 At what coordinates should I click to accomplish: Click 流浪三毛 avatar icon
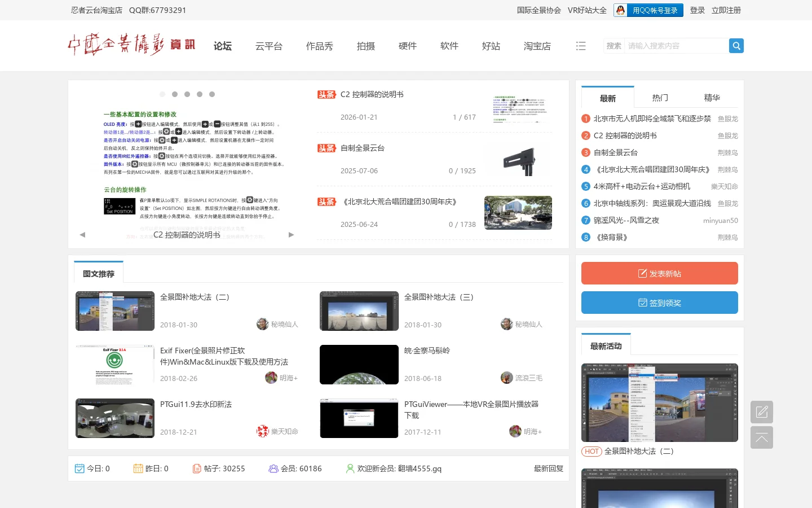[506, 378]
